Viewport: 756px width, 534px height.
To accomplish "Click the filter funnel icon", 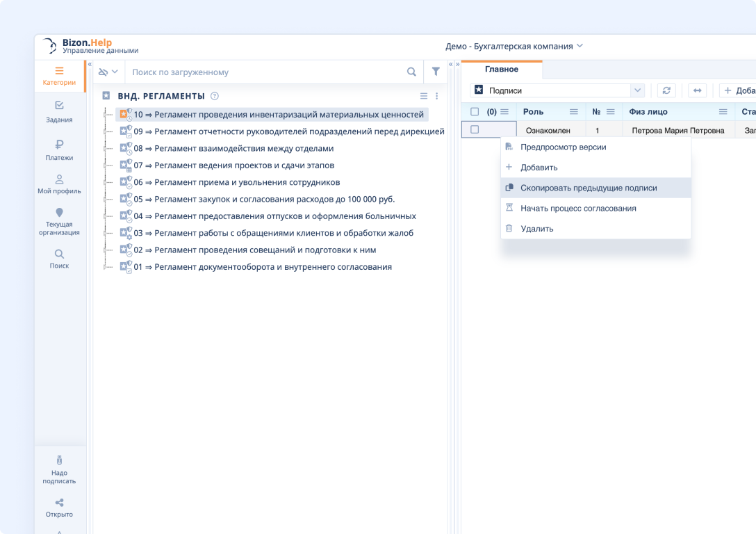I will [x=436, y=72].
